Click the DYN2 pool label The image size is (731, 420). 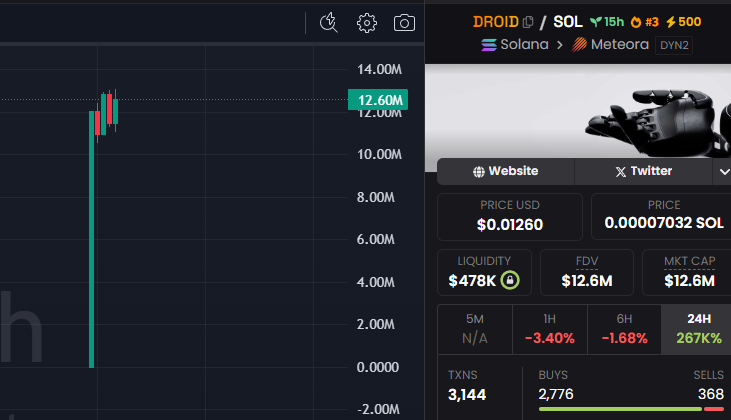click(674, 45)
